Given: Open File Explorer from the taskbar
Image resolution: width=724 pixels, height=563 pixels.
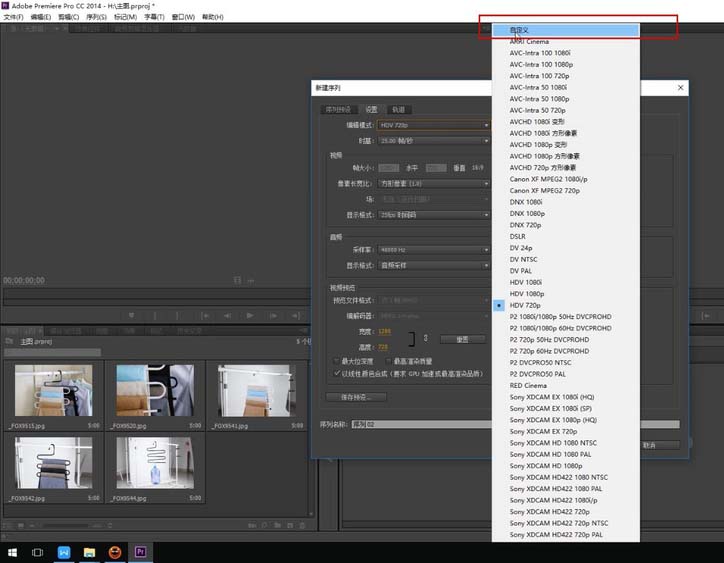Looking at the screenshot, I should click(x=89, y=552).
